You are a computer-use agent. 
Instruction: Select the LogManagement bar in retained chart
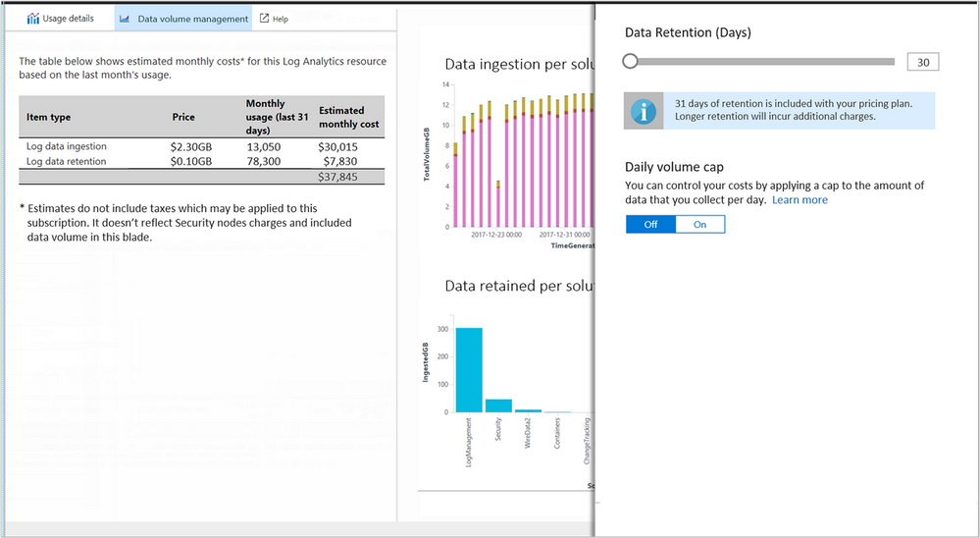(469, 370)
